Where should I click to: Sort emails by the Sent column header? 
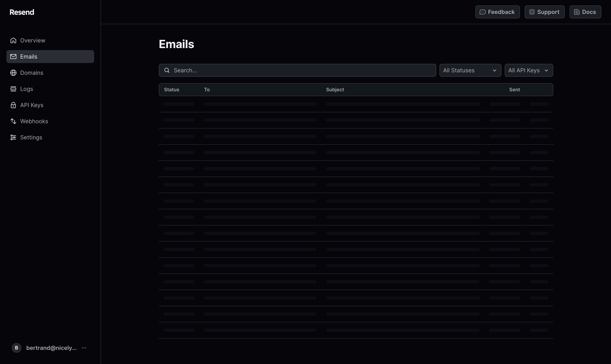(x=514, y=89)
